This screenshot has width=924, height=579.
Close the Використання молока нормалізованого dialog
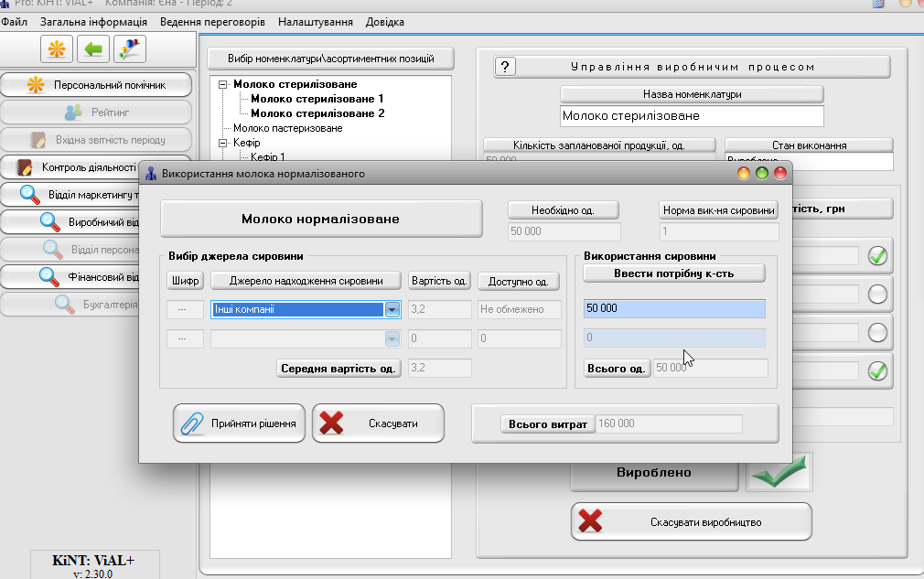[780, 173]
